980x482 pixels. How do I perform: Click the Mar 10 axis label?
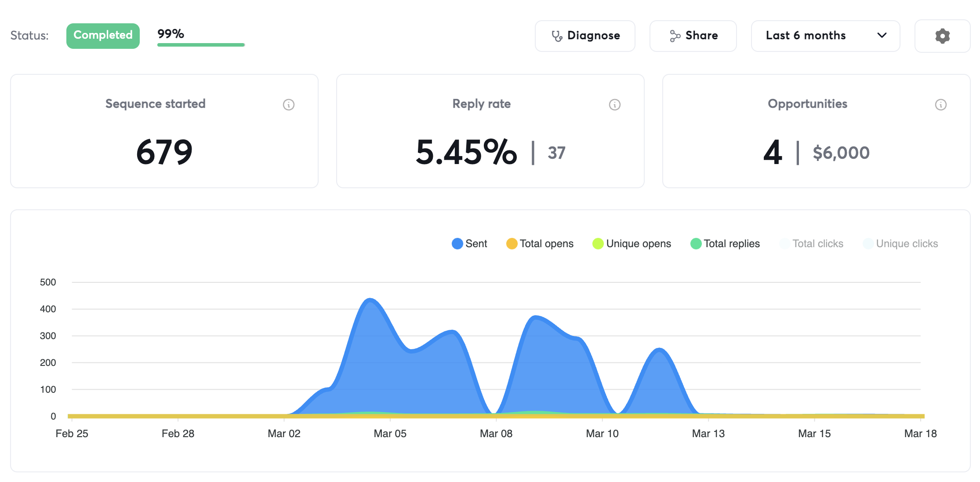[603, 434]
